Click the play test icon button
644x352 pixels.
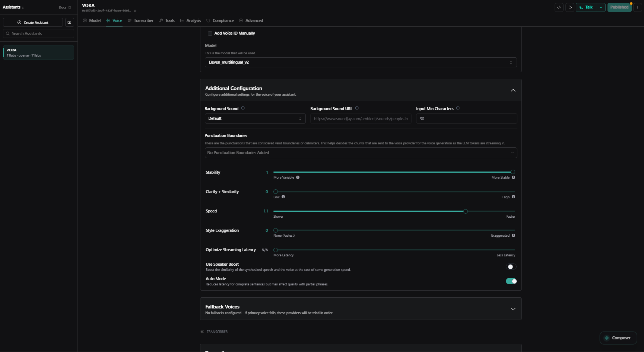(x=570, y=7)
